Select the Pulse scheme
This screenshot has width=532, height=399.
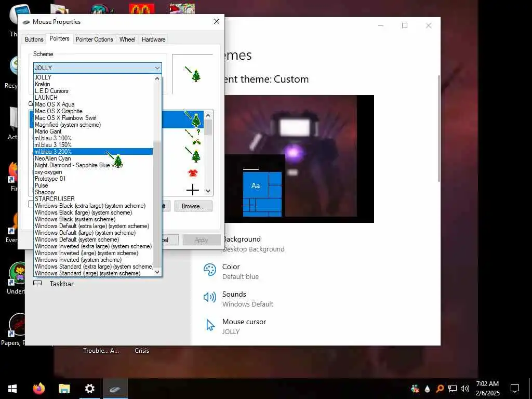point(94,185)
